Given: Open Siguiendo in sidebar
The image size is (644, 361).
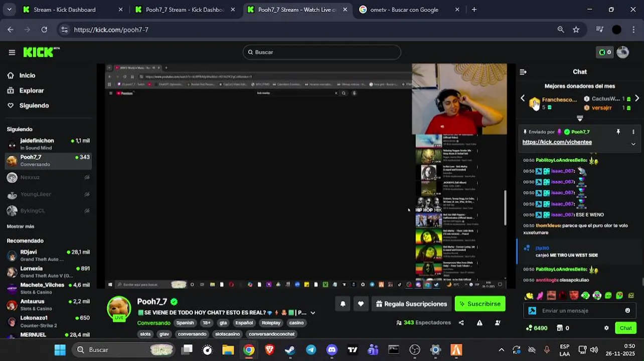Looking at the screenshot, I should pos(34,105).
